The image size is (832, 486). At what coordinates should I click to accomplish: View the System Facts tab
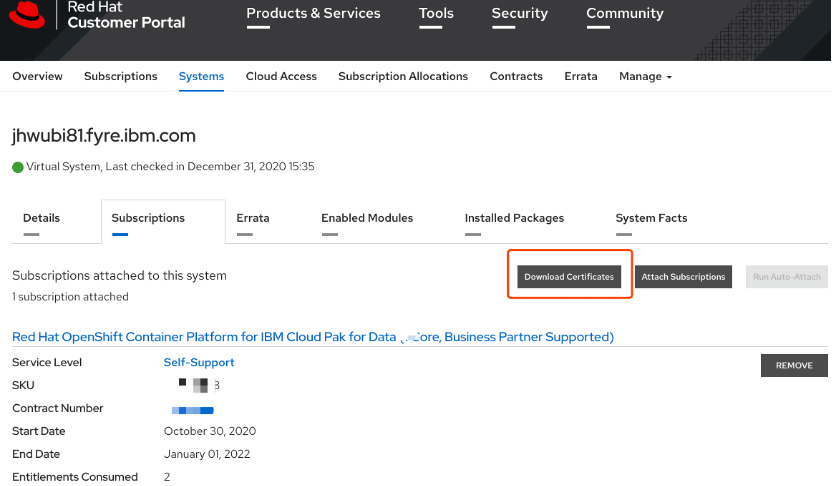click(x=651, y=218)
